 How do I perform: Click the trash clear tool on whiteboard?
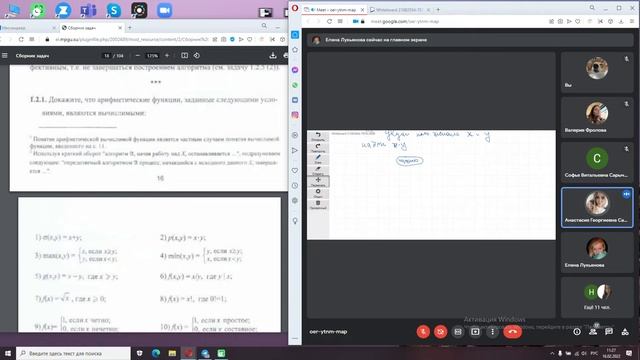click(318, 205)
